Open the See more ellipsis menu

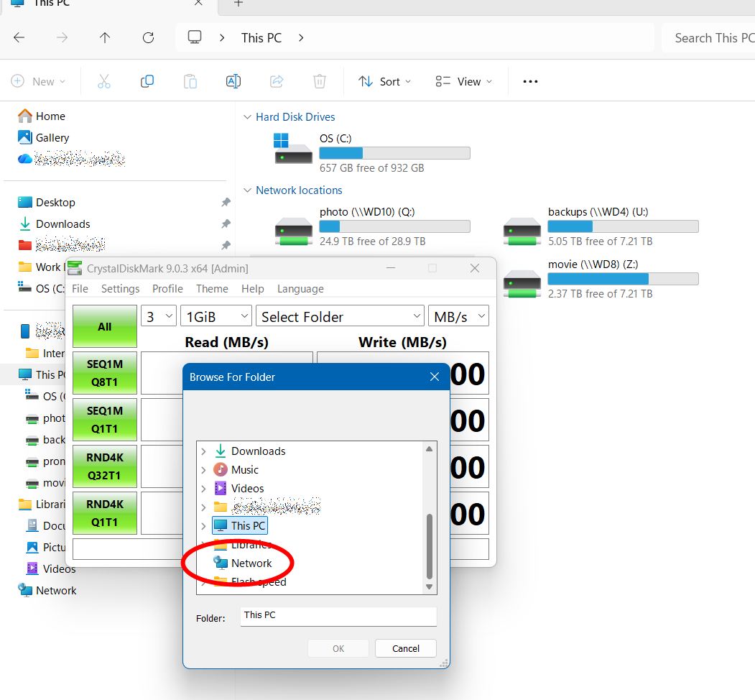click(530, 81)
